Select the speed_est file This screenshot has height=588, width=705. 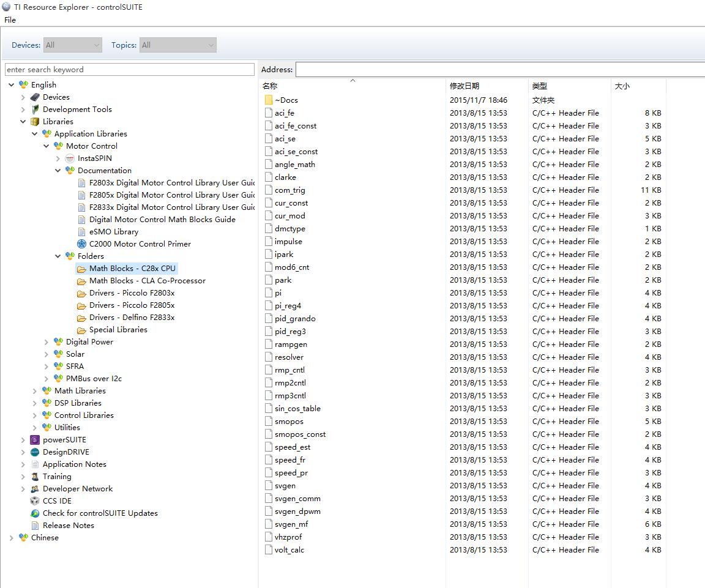[293, 447]
